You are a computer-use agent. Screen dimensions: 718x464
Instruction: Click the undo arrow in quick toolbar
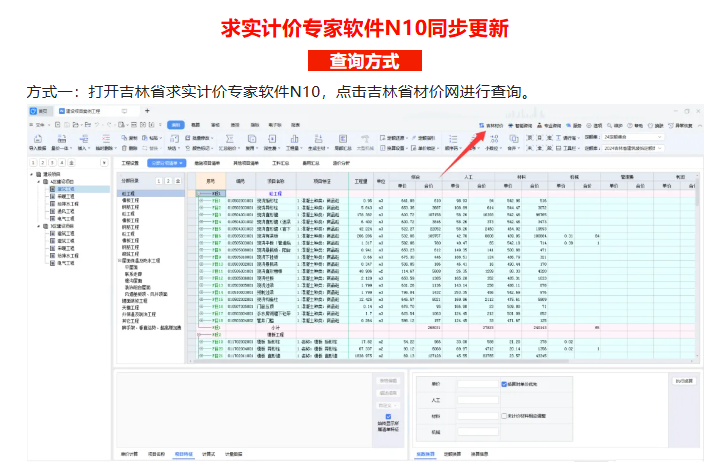pyautogui.click(x=97, y=125)
